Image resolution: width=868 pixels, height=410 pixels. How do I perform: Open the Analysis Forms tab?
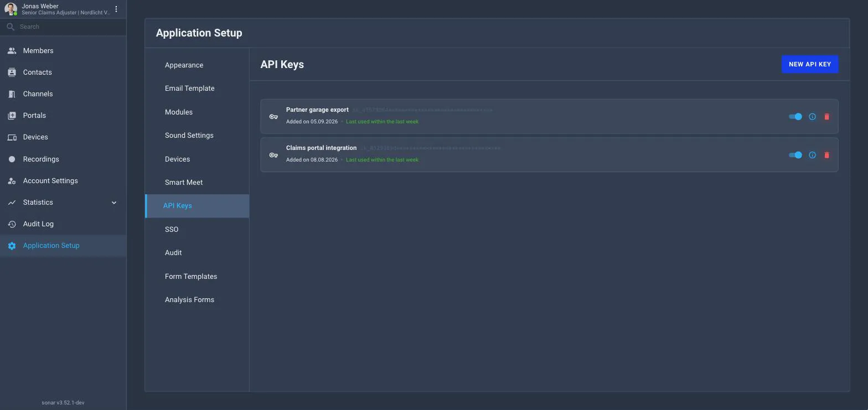pos(197,300)
